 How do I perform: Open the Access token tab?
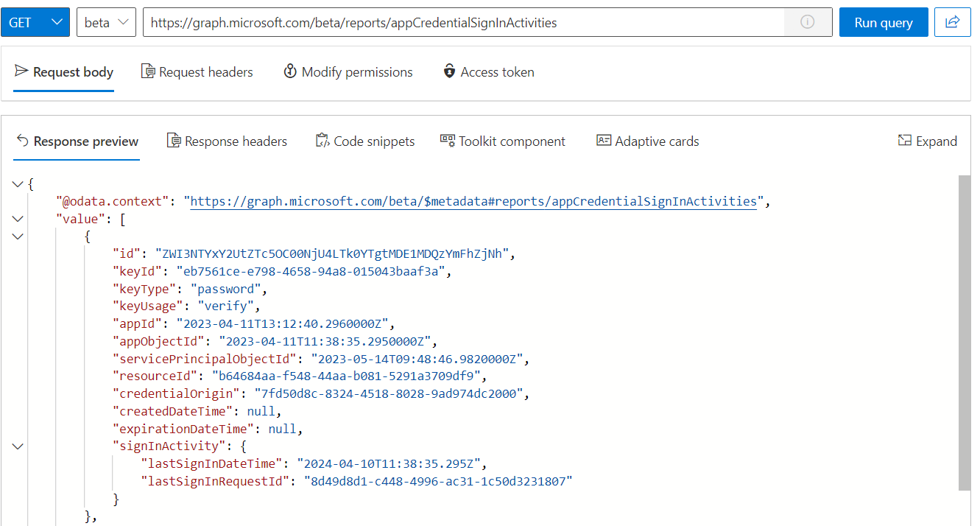(489, 72)
